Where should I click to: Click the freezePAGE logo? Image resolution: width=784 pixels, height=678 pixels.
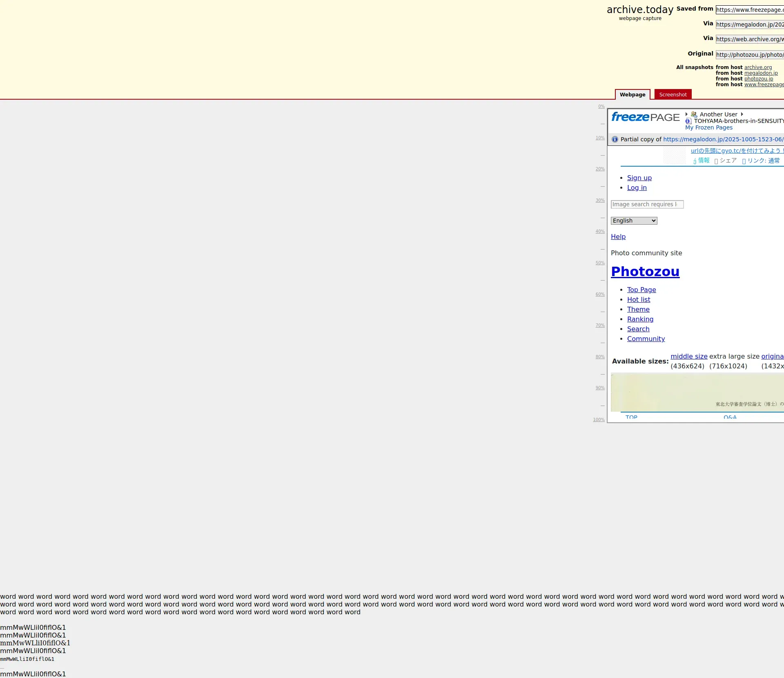click(645, 117)
